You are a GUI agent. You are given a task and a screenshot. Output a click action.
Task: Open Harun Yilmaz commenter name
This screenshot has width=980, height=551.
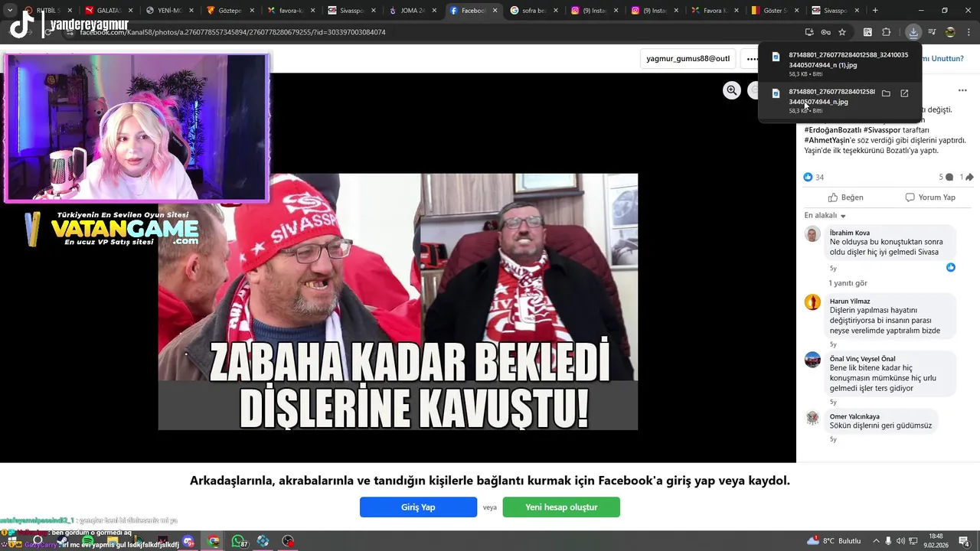click(x=850, y=301)
